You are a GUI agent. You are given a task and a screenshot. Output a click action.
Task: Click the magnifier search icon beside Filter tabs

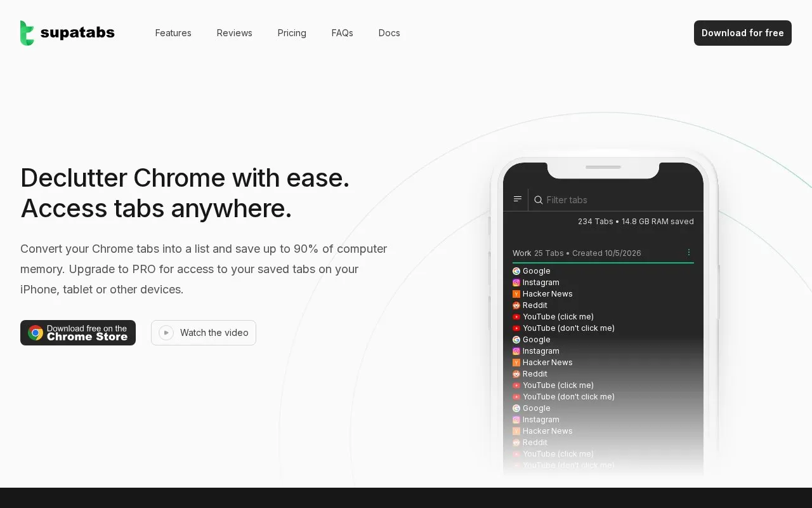pos(539,200)
